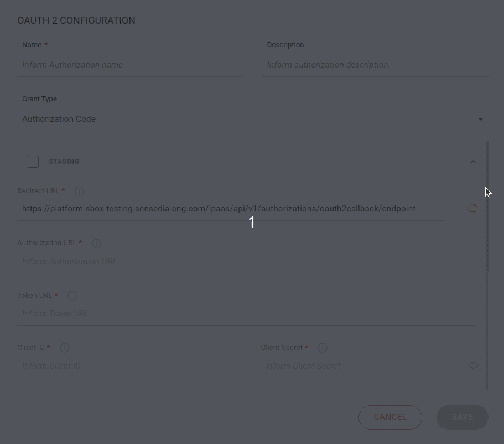Collapse the STAGING section chevron

tap(473, 161)
